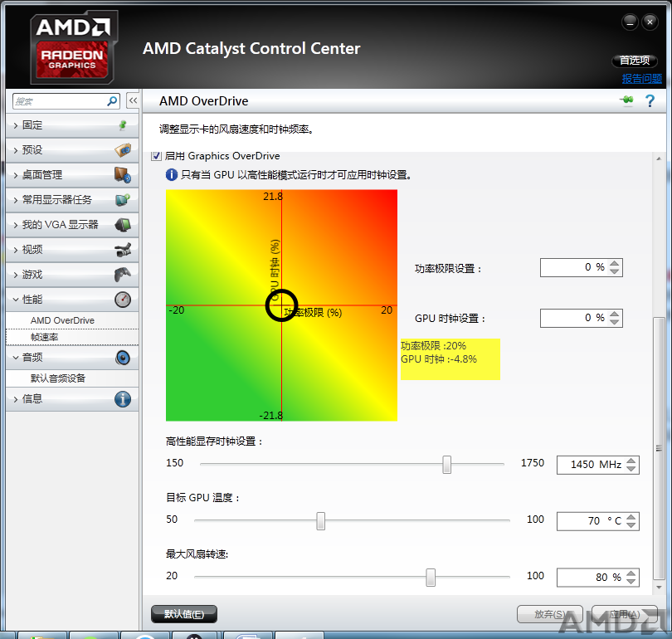Viewport: 672px width, 639px height.
Task: Click the 默认值(E) button
Action: click(184, 614)
